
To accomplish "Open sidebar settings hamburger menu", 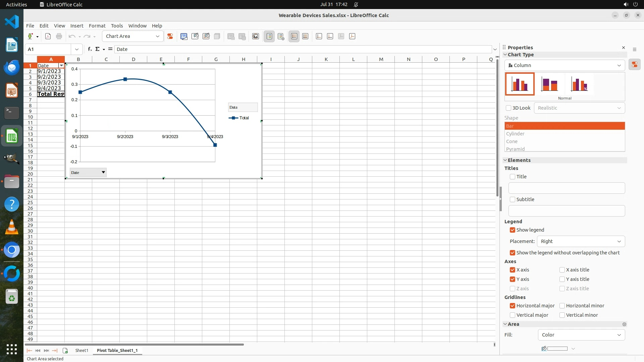I will coord(634,49).
